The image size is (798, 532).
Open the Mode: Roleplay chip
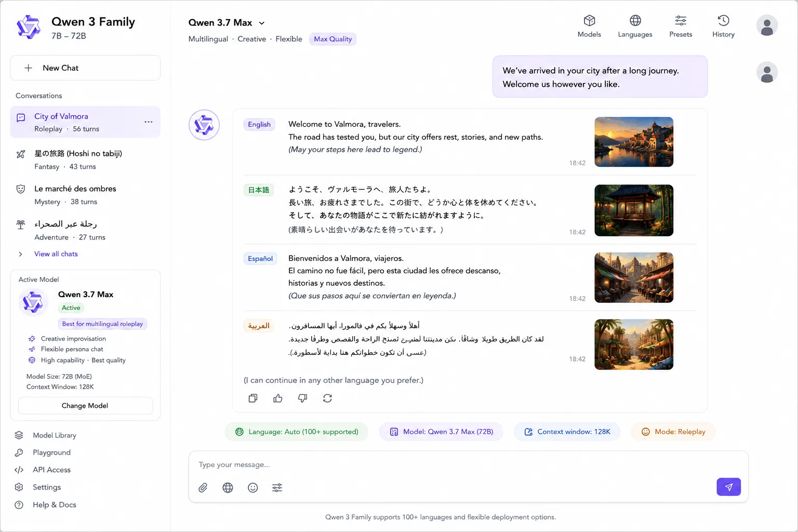click(x=673, y=432)
